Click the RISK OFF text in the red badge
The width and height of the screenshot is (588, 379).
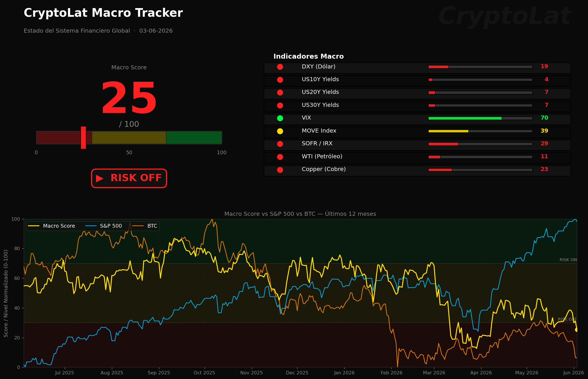(x=136, y=178)
